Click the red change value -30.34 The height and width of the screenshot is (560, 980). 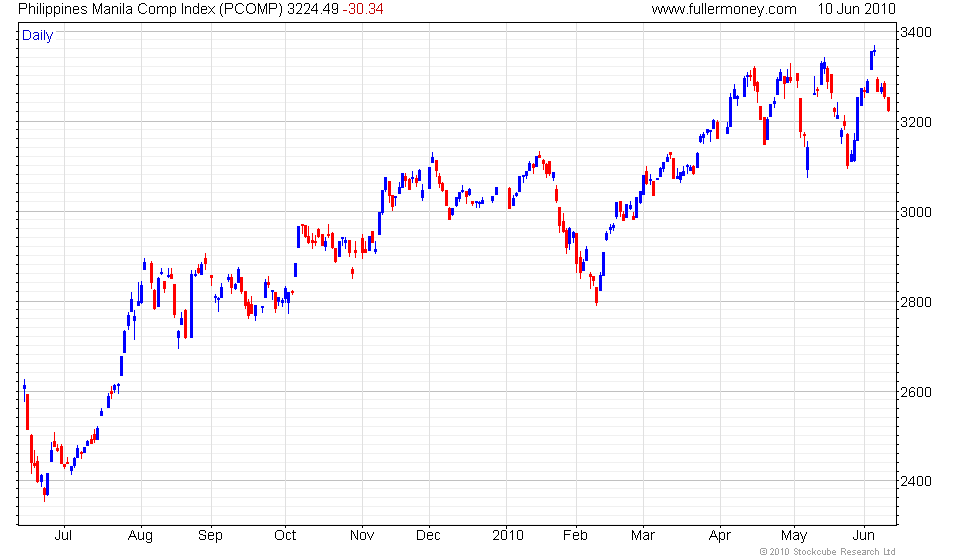362,9
